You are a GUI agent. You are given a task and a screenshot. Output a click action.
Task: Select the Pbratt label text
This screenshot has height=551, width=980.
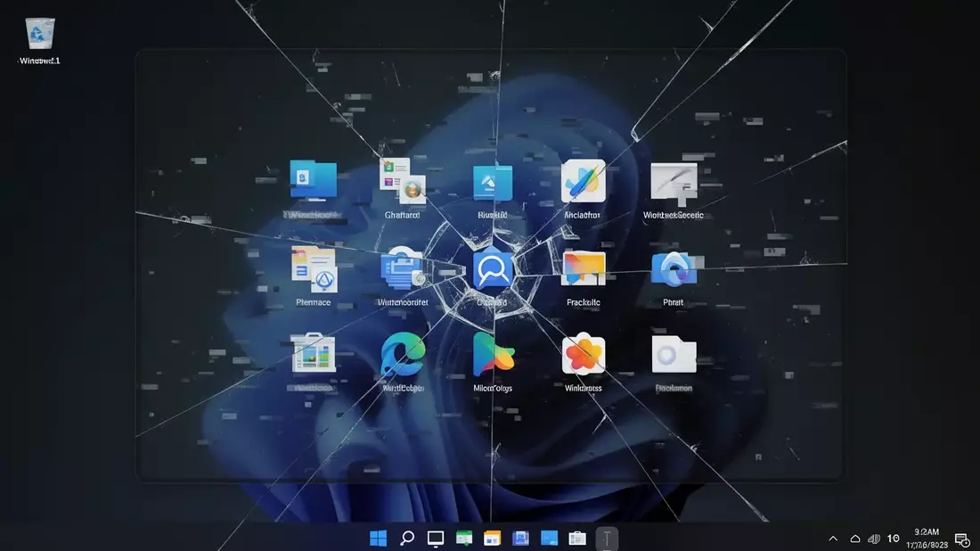pyautogui.click(x=674, y=303)
